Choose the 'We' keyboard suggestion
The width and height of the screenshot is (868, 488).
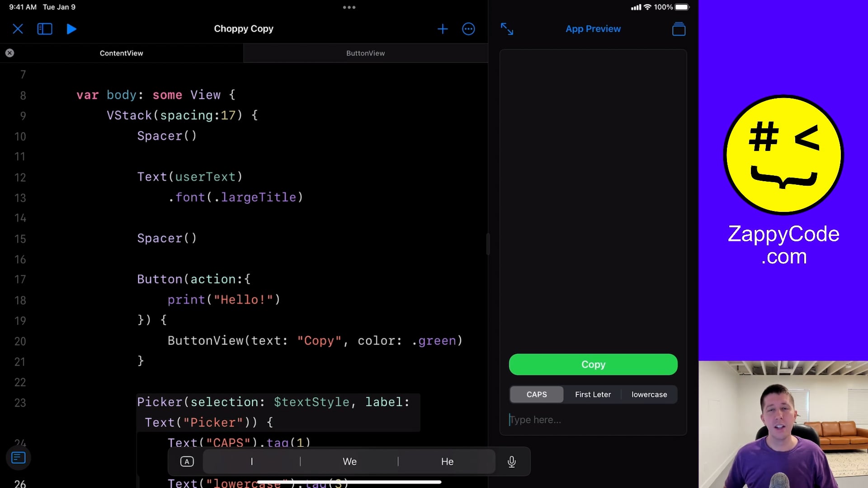[349, 461]
